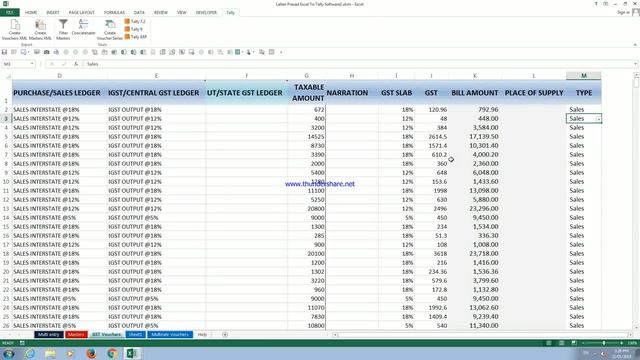Open File Explorer from taskbar
This screenshot has width=640, height=360.
[50, 353]
